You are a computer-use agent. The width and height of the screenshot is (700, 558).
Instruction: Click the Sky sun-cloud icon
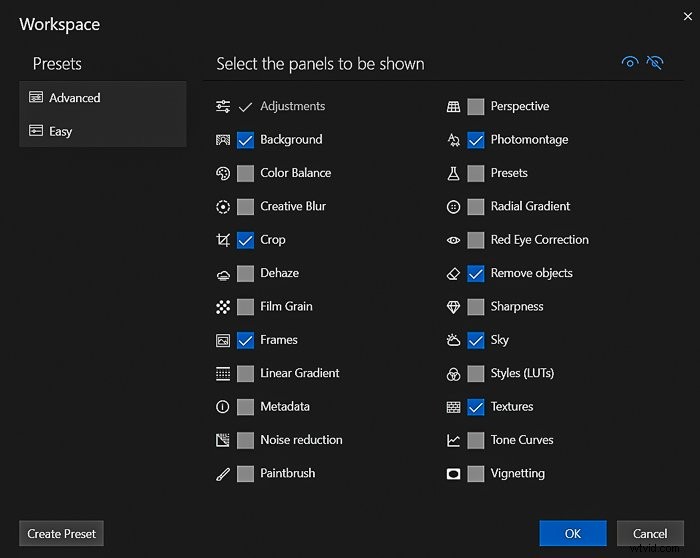coord(453,340)
